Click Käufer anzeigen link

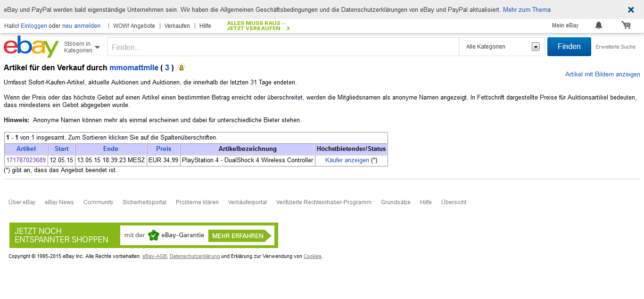[x=347, y=160]
